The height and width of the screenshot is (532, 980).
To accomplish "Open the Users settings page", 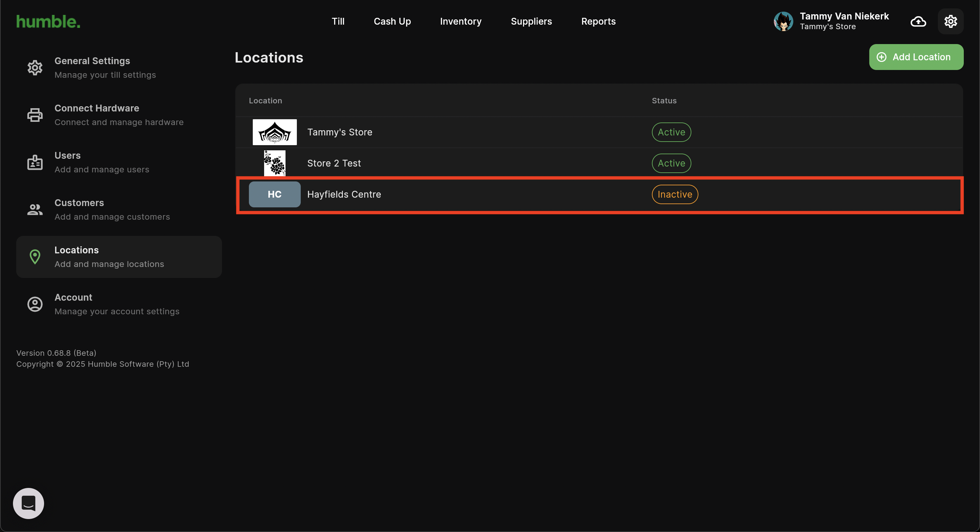I will coord(119,162).
